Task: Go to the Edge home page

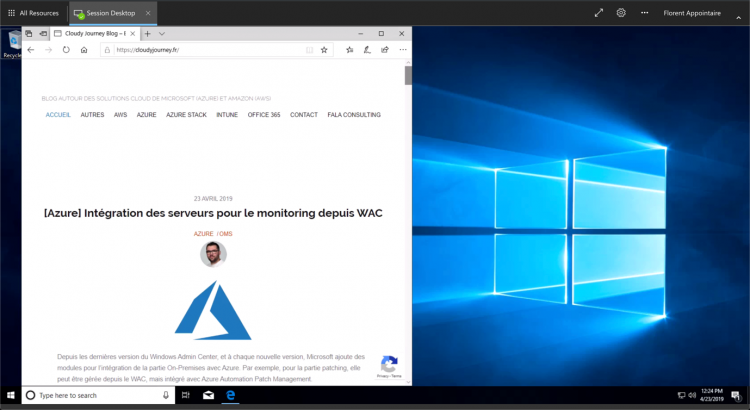Action: [x=84, y=50]
